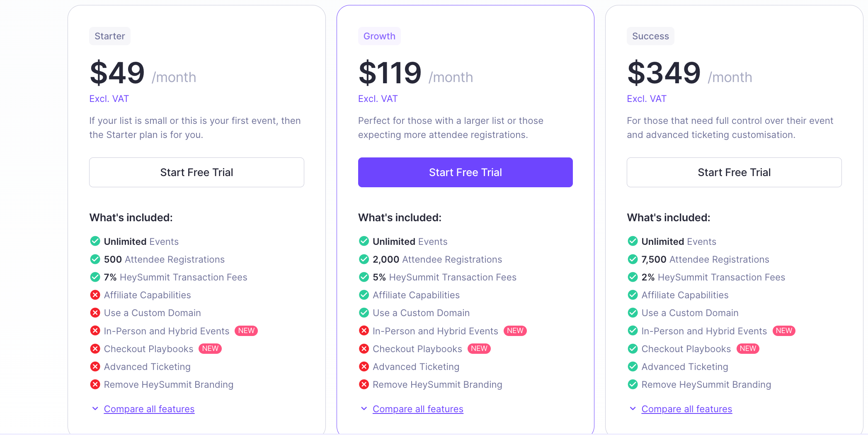Screen dimensions: 868x435
Task: Open the Excl. VAT link under $349
Action: (x=646, y=99)
